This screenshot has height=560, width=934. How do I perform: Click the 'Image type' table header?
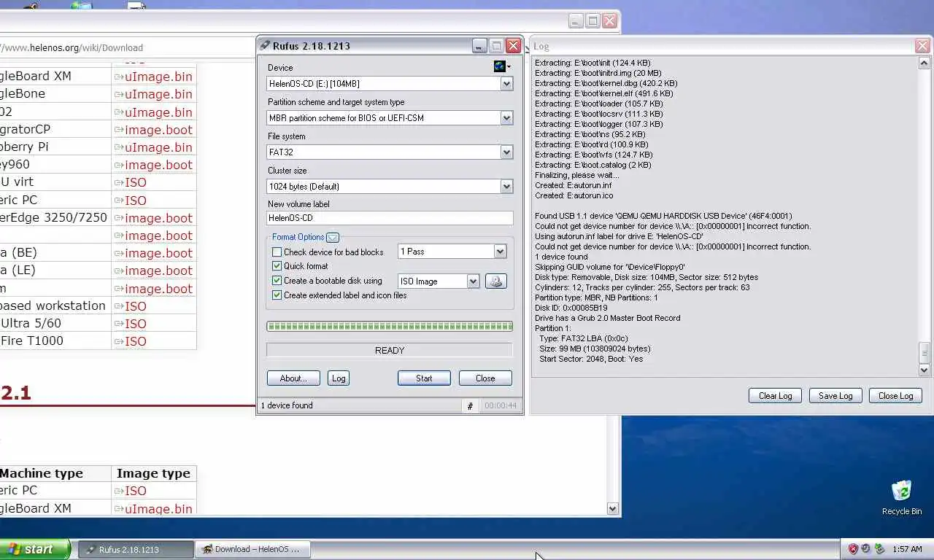pyautogui.click(x=153, y=473)
